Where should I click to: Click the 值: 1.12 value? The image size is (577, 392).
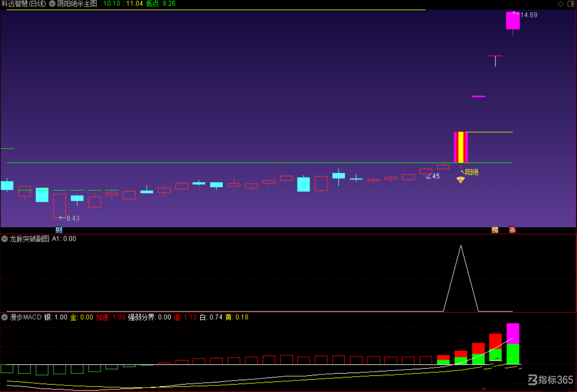point(185,317)
